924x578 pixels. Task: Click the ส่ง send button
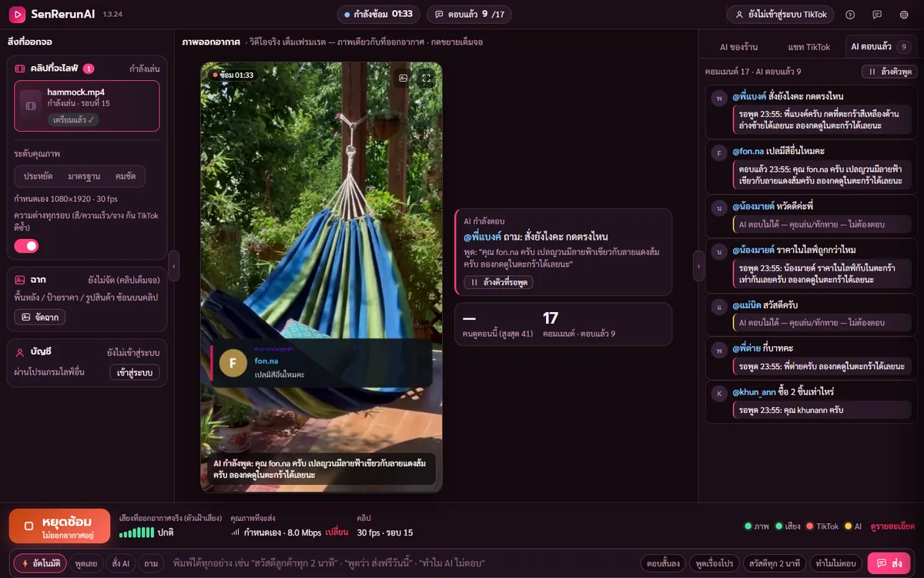point(889,563)
